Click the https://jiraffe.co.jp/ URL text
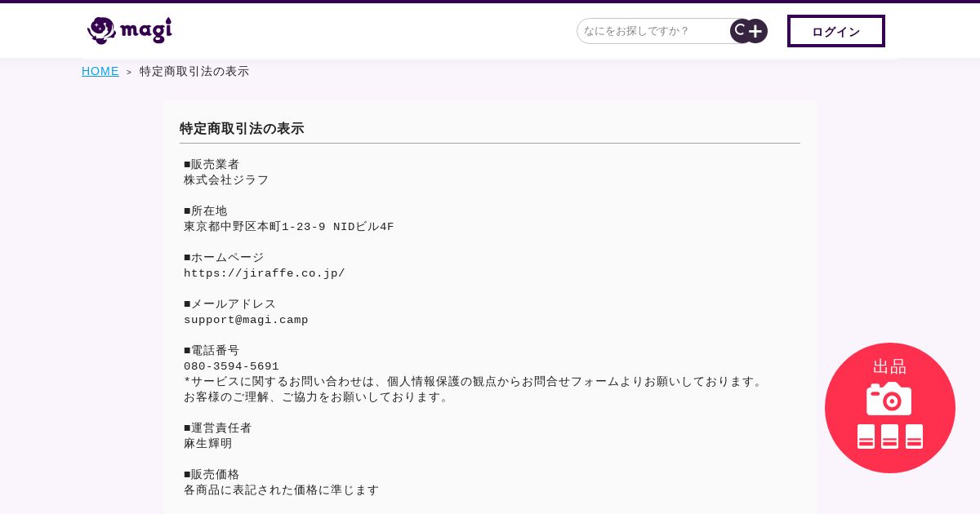Image resolution: width=980 pixels, height=514 pixels. (265, 273)
